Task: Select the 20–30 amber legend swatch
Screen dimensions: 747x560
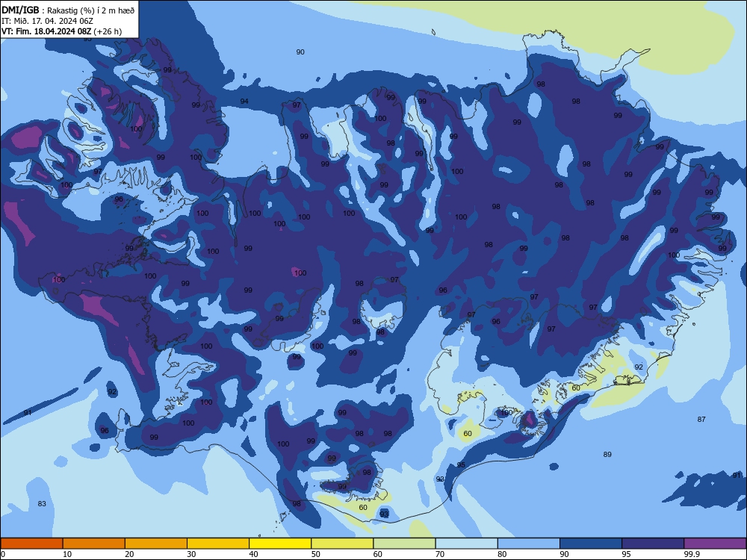Action: point(156,544)
